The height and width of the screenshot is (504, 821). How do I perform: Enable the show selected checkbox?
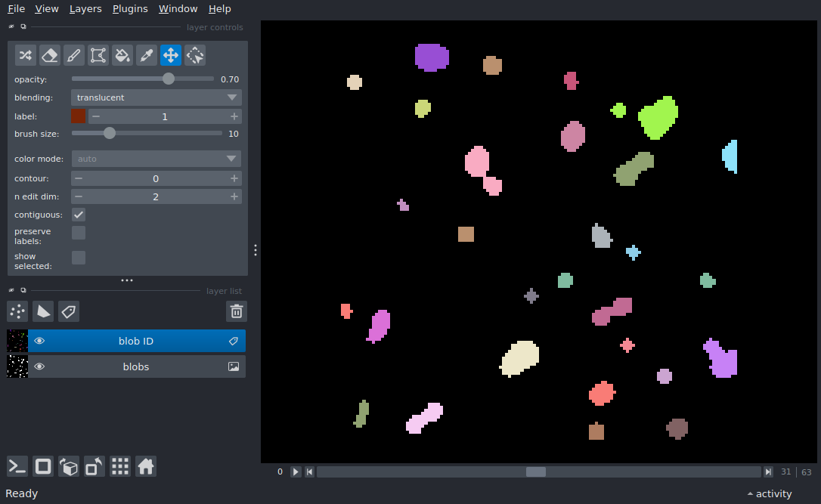[79, 258]
